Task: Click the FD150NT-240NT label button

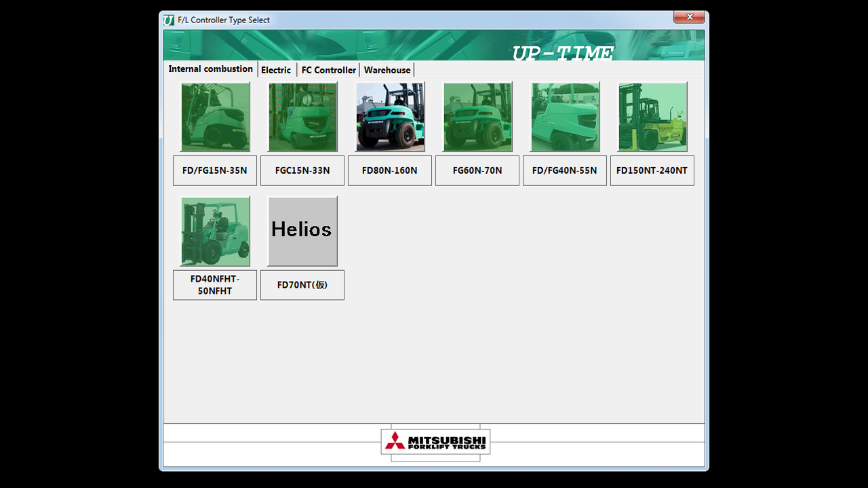Action: pyautogui.click(x=652, y=170)
